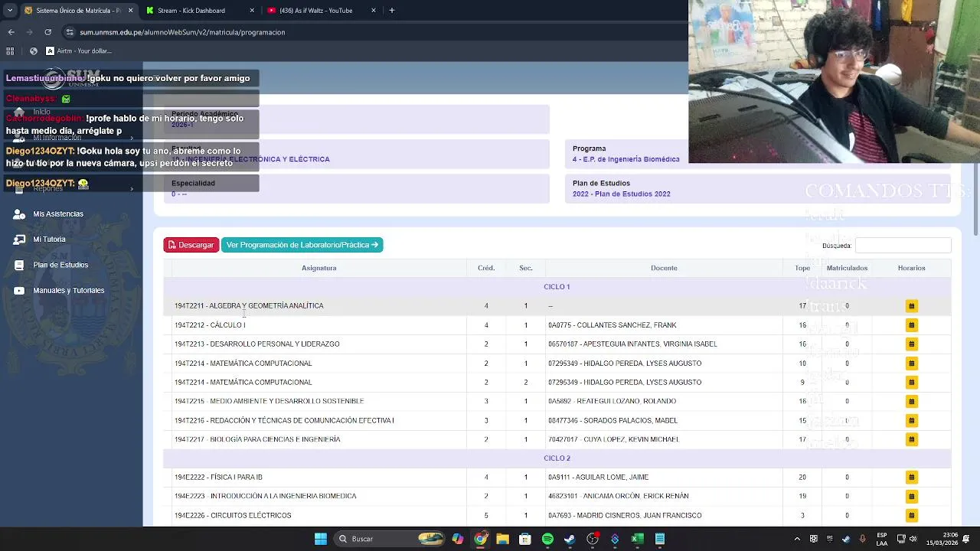Sort table by Asignatura column header
The height and width of the screenshot is (551, 980).
(x=318, y=268)
